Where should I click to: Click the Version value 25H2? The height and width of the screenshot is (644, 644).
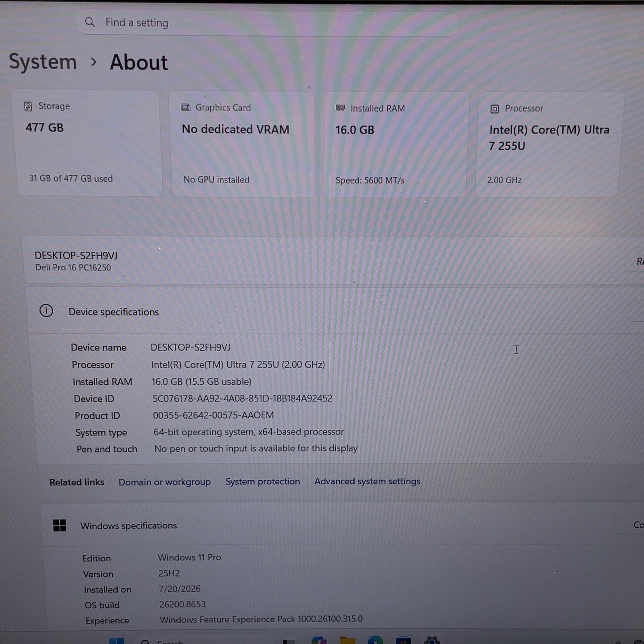[x=169, y=573]
